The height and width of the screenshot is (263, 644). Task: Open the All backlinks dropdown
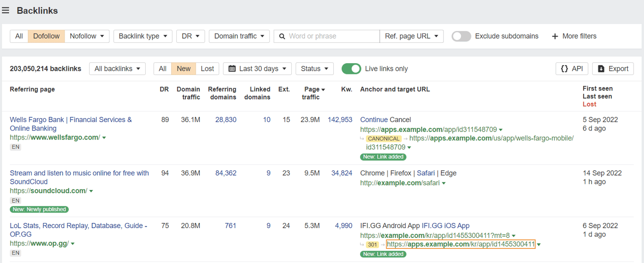(x=117, y=69)
